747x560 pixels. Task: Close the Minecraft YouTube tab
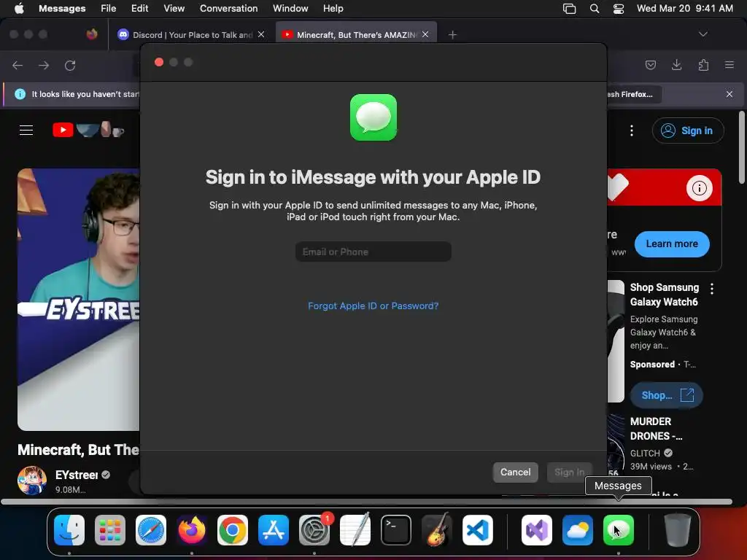(x=425, y=34)
